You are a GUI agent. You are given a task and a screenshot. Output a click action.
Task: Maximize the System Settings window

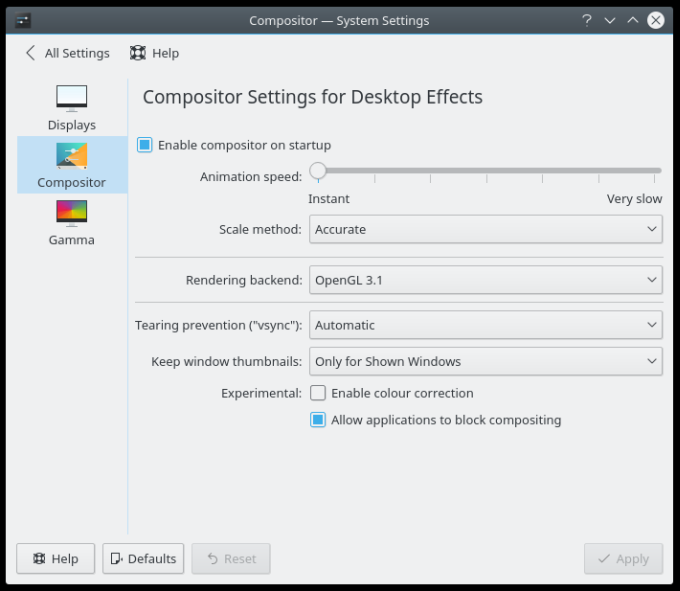pos(633,20)
